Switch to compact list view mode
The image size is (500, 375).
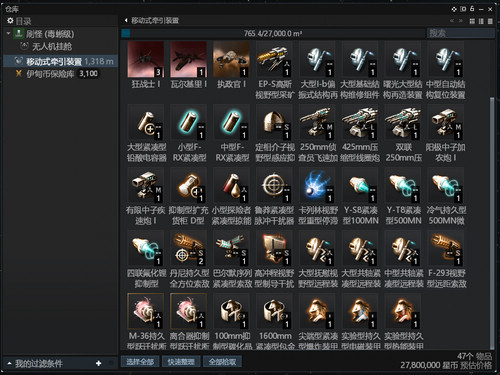click(x=490, y=21)
